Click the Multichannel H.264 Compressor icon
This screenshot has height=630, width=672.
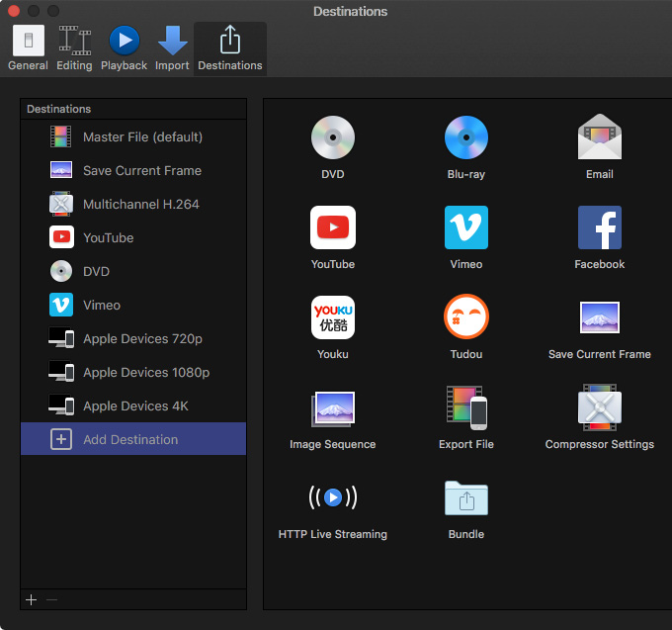61,204
